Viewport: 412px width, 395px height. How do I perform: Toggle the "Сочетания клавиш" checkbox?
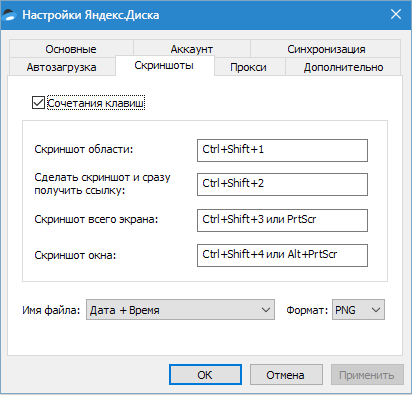click(x=38, y=103)
